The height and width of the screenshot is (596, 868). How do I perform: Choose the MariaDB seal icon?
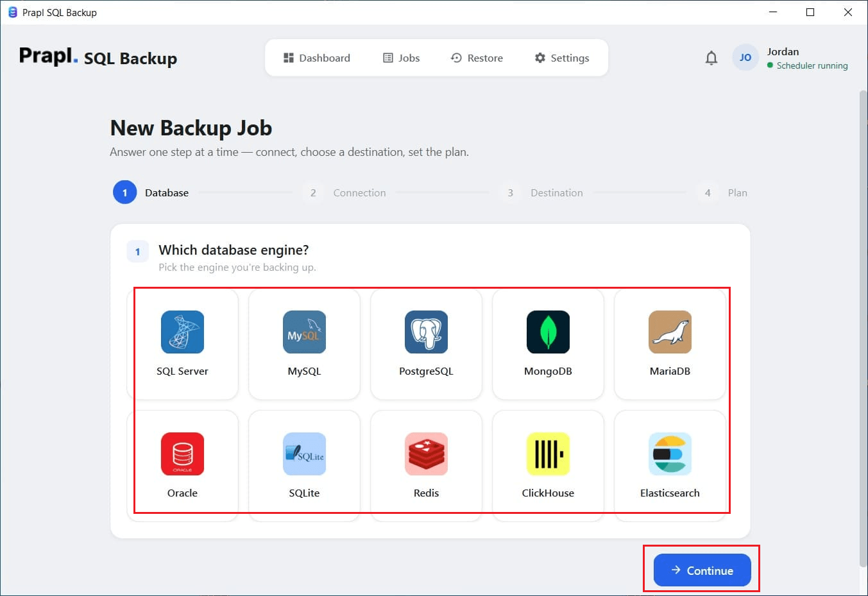pyautogui.click(x=670, y=332)
